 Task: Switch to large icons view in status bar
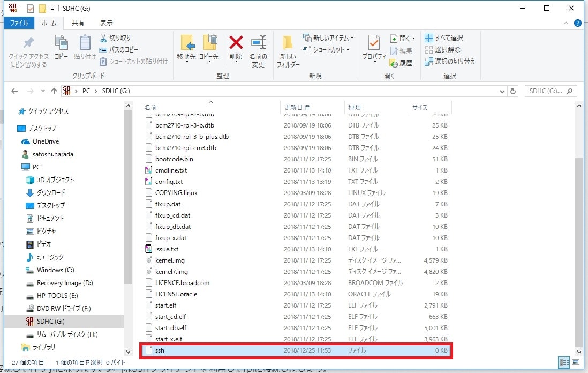click(576, 362)
